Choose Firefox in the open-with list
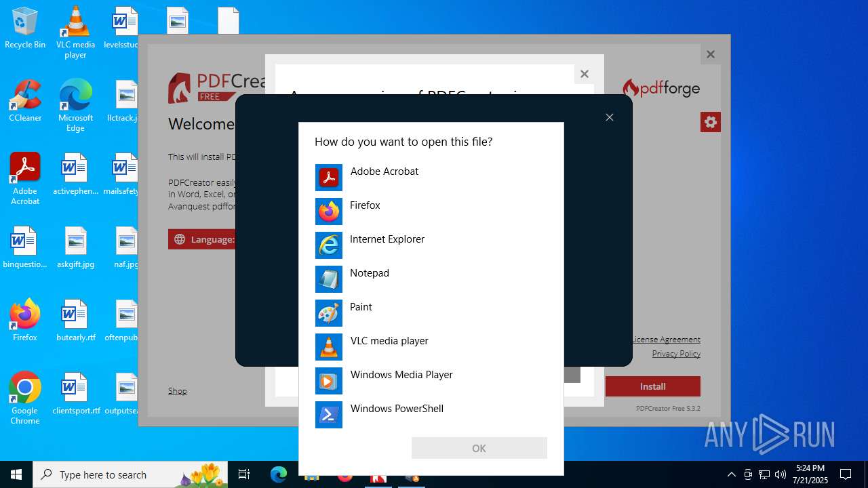Image resolution: width=868 pixels, height=488 pixels. point(431,211)
